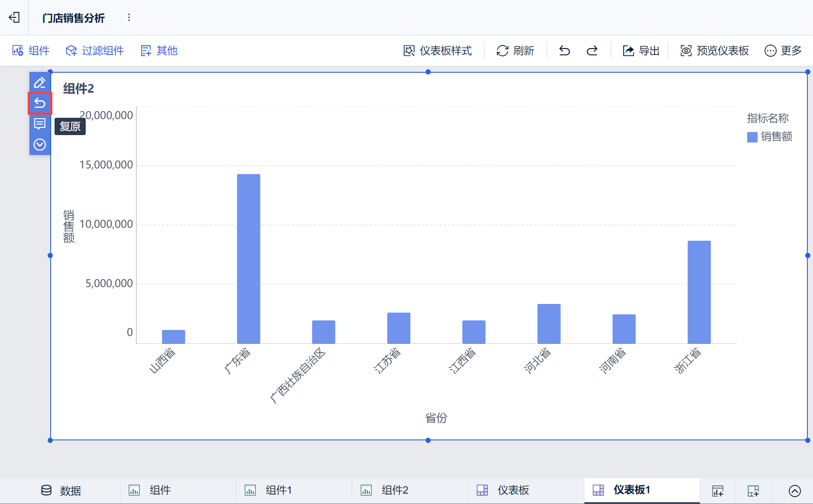This screenshot has width=813, height=504.
Task: Click the pencil edit icon on 组件2
Action: click(40, 82)
